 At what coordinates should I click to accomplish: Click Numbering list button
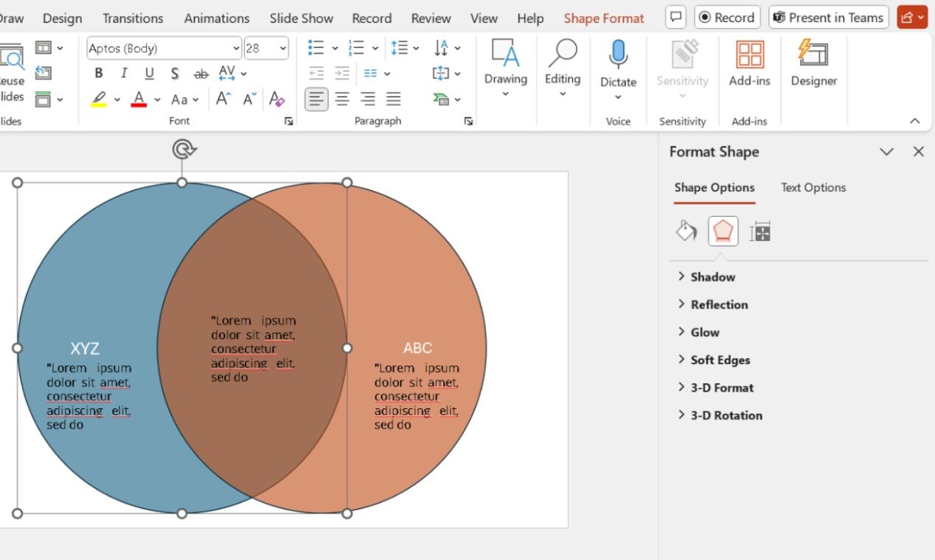(357, 48)
